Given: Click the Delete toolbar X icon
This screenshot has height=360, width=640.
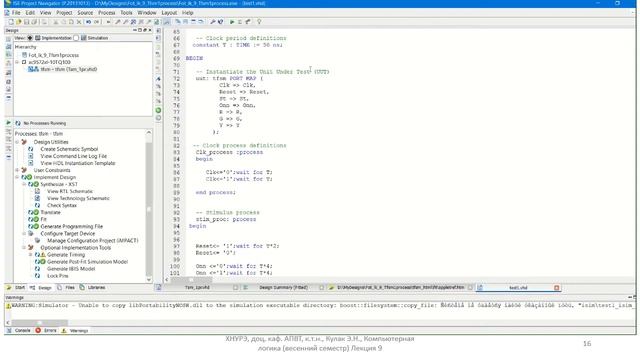Looking at the screenshot, I should click(79, 22).
